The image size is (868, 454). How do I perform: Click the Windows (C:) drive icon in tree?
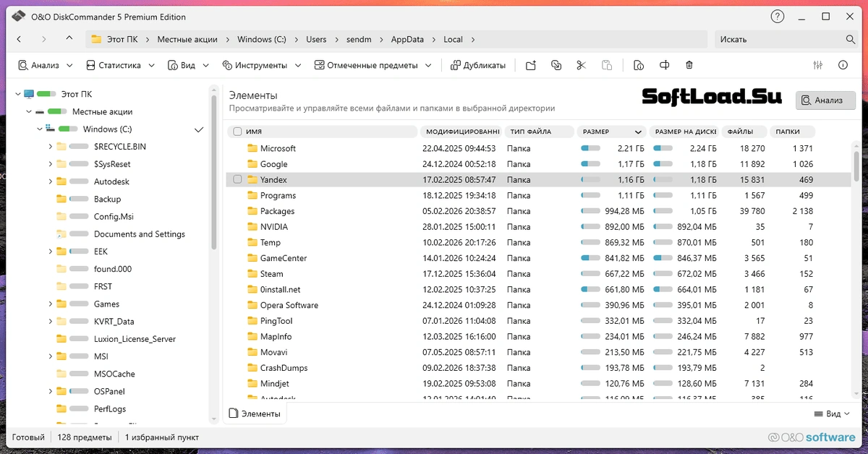click(49, 129)
